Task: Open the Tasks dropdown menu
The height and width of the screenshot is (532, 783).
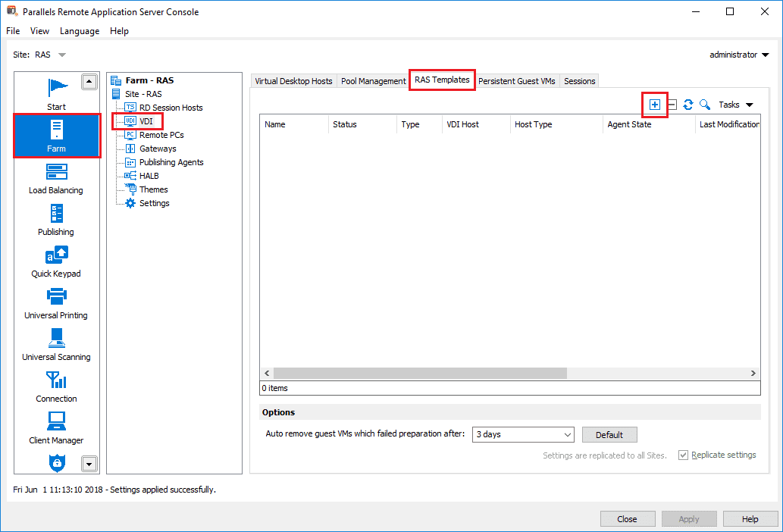Action: coord(735,105)
